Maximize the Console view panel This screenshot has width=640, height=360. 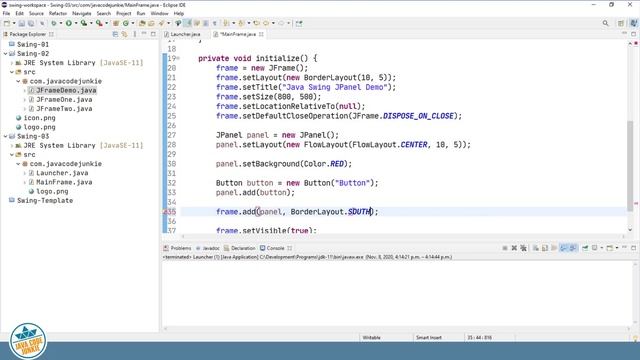[x=633, y=248]
